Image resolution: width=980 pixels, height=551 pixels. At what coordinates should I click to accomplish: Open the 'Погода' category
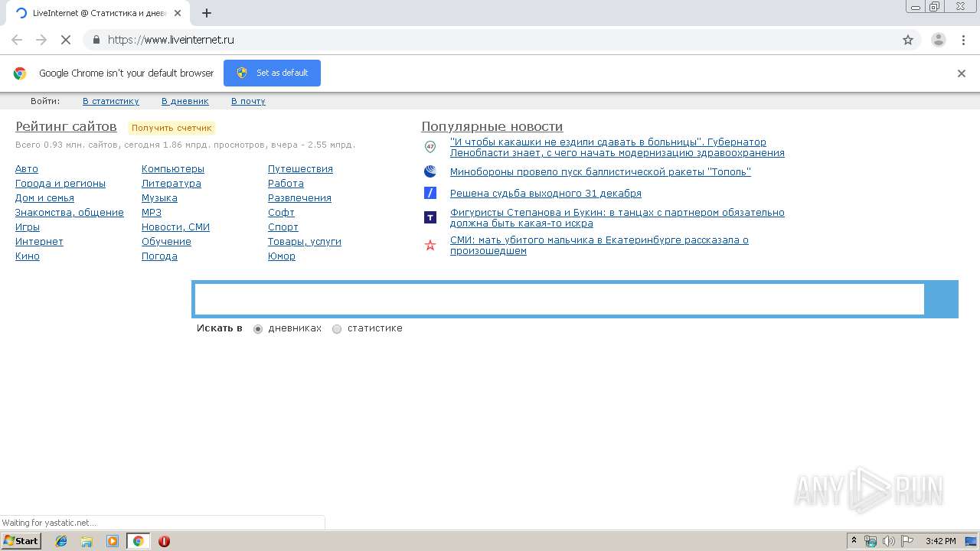coord(159,256)
